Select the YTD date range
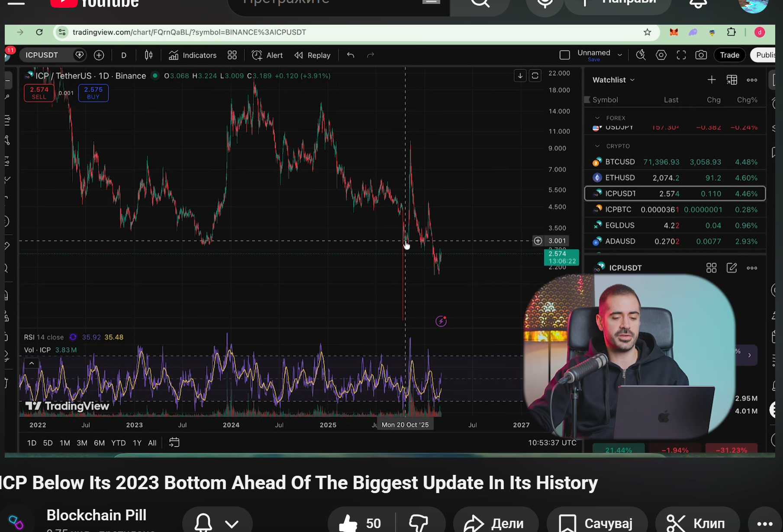 click(118, 443)
